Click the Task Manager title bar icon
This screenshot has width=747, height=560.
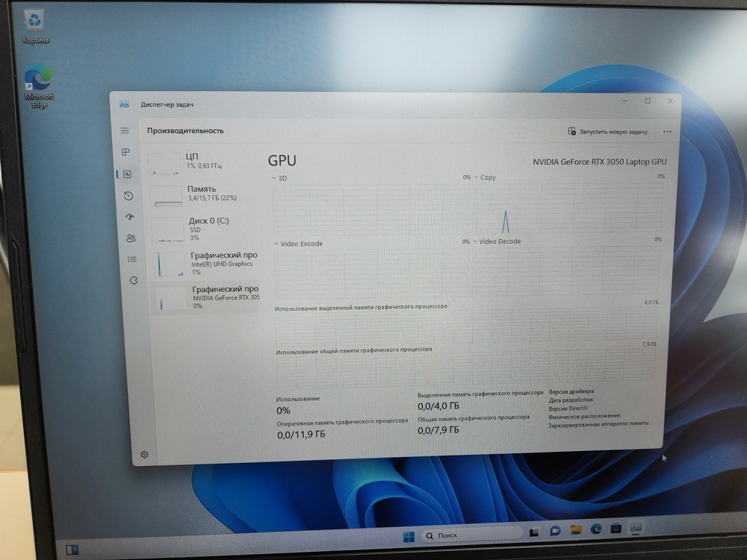click(124, 105)
